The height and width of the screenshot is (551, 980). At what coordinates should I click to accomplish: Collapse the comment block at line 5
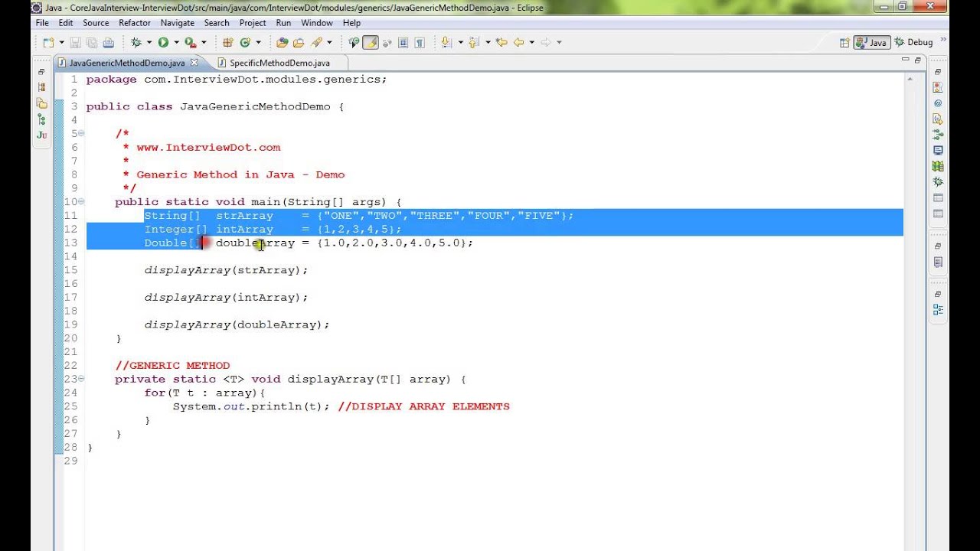pyautogui.click(x=81, y=134)
